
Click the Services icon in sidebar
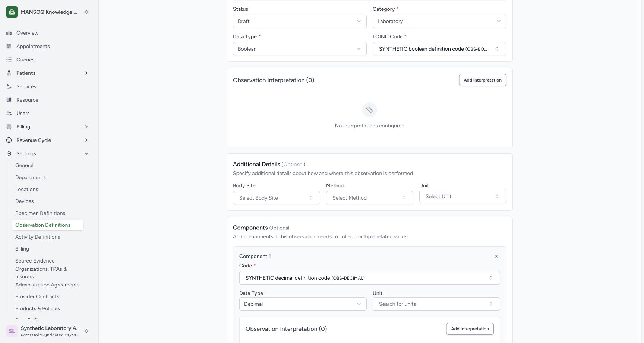coord(9,86)
